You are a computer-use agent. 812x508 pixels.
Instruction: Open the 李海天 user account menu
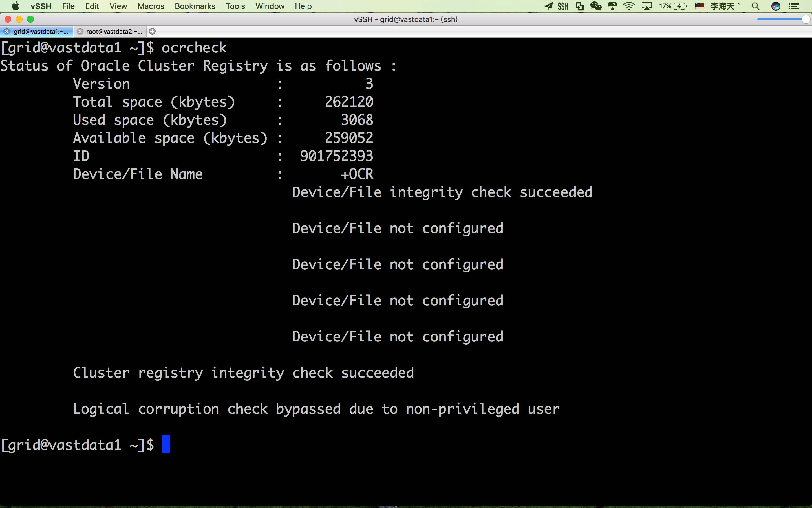click(725, 6)
